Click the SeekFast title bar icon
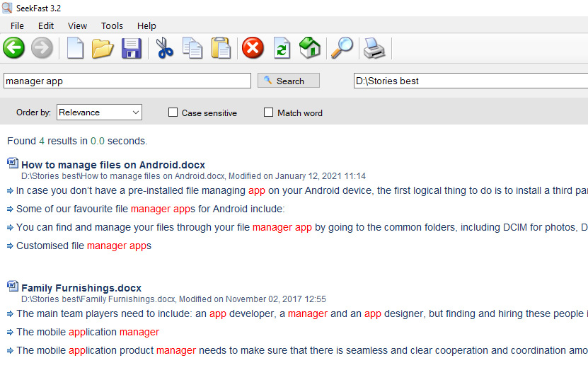The image size is (588, 375). (7, 8)
